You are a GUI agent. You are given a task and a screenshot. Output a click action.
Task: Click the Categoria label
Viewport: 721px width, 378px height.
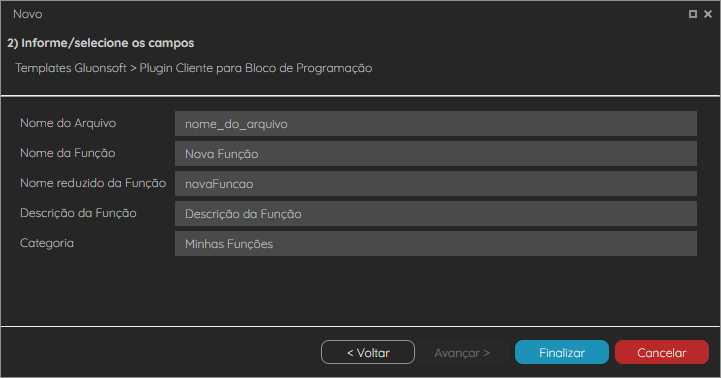47,243
